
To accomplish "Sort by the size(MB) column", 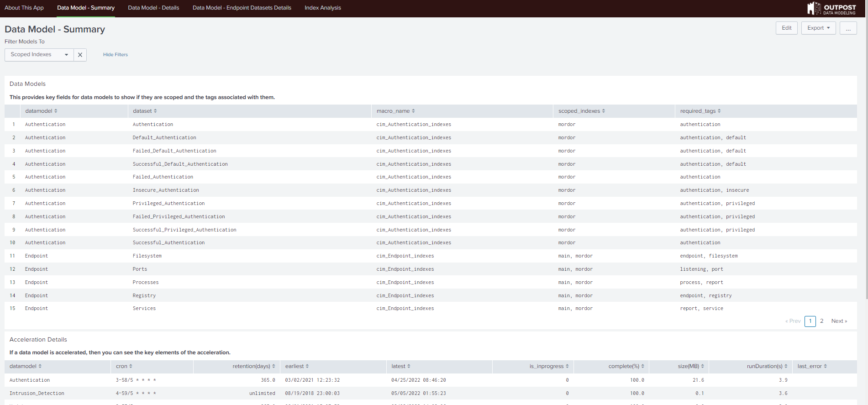I will tap(691, 366).
